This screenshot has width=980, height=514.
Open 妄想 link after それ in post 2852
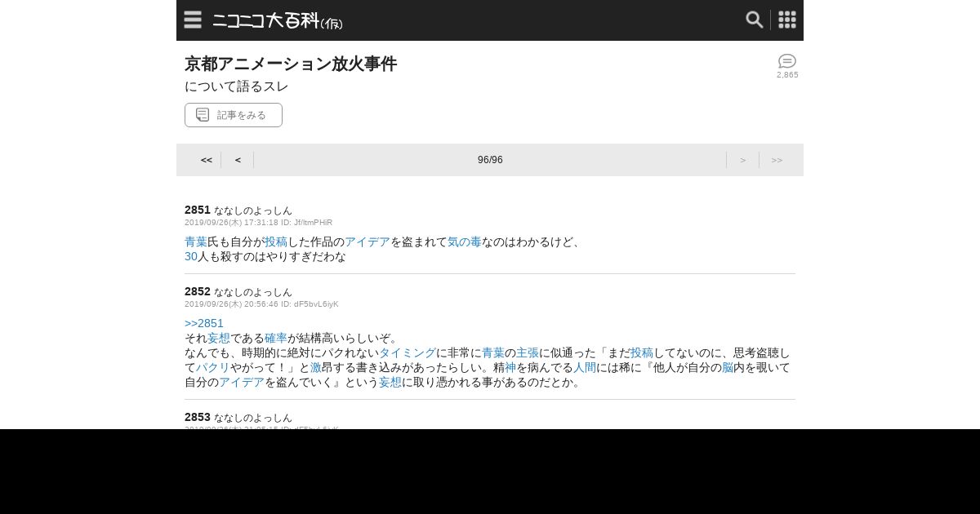coord(219,338)
